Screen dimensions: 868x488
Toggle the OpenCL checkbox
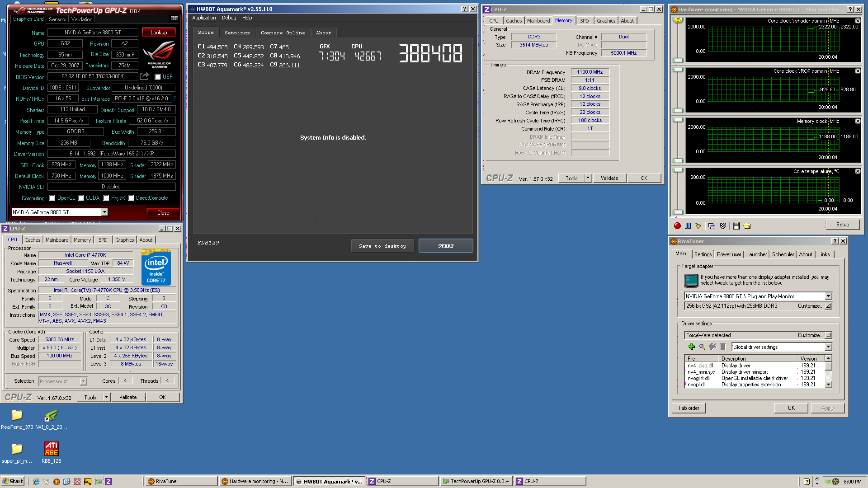(52, 198)
